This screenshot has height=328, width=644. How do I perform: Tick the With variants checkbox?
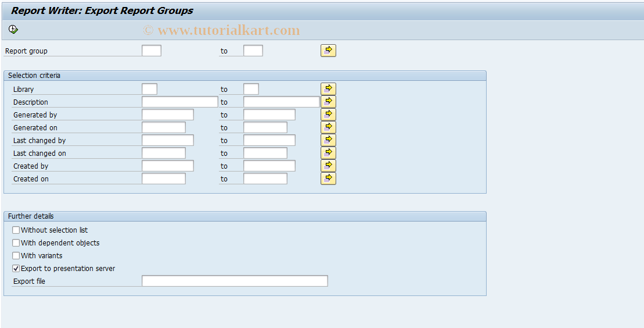(x=16, y=255)
